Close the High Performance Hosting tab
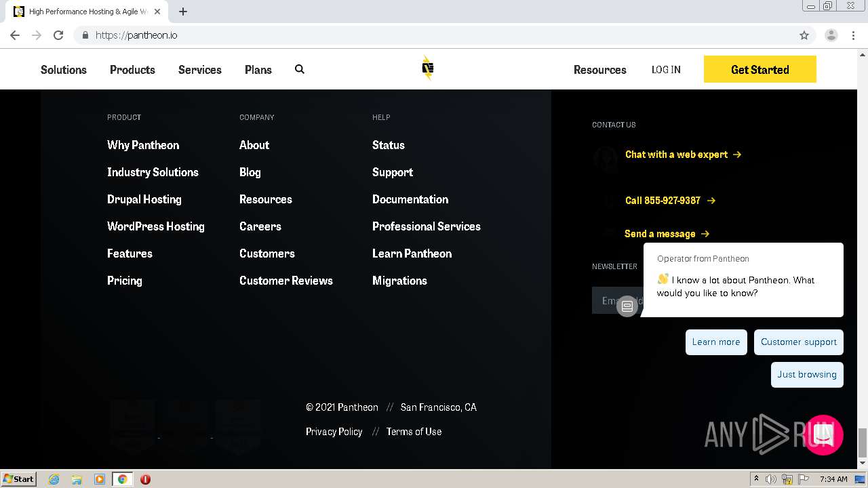 coord(157,12)
